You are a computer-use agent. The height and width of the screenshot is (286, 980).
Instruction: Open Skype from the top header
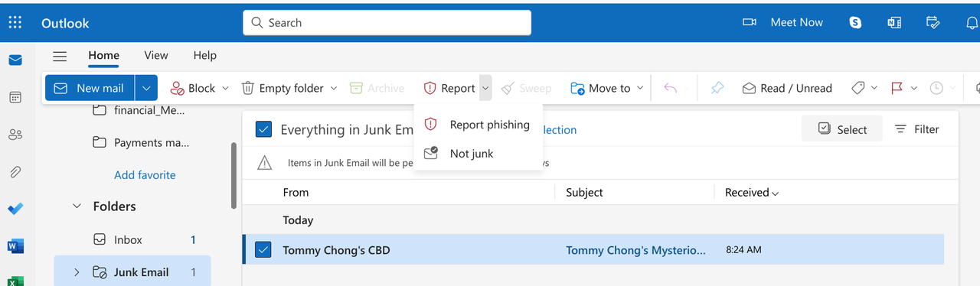coord(855,23)
